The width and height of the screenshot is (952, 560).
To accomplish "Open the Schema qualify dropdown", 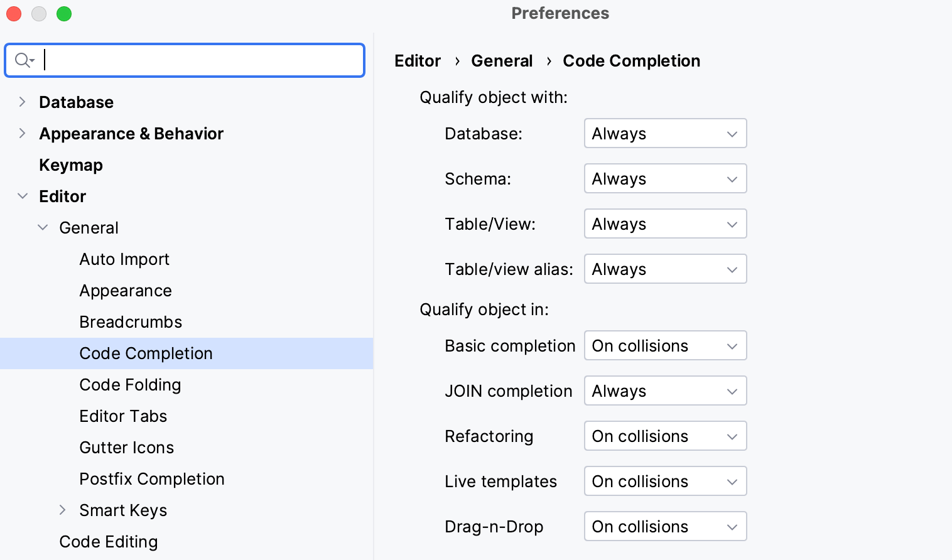I will coord(664,179).
